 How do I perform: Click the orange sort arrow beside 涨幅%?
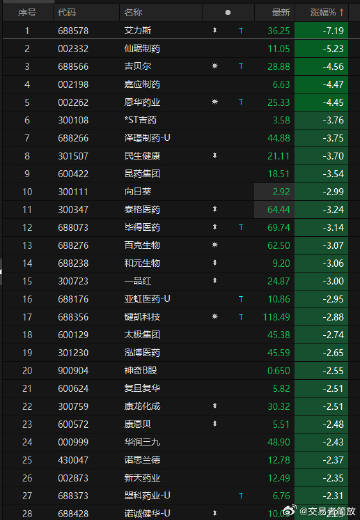pos(341,12)
